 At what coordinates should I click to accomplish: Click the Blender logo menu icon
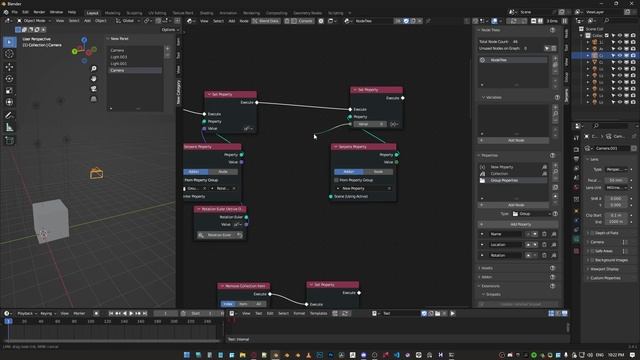click(x=6, y=12)
